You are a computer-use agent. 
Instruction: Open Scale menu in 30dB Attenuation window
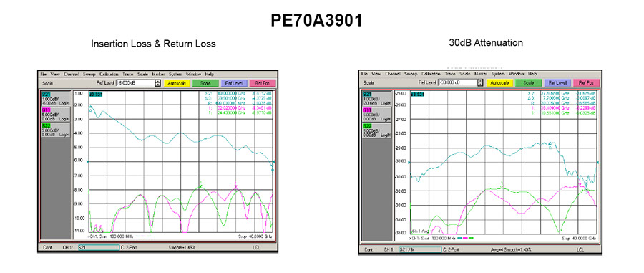(464, 74)
